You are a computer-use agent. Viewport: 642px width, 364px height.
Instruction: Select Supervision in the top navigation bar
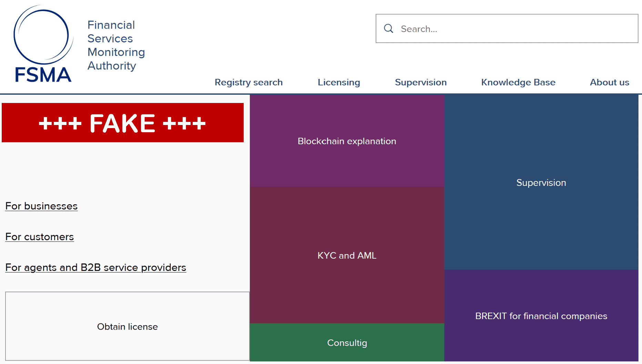[x=420, y=82]
